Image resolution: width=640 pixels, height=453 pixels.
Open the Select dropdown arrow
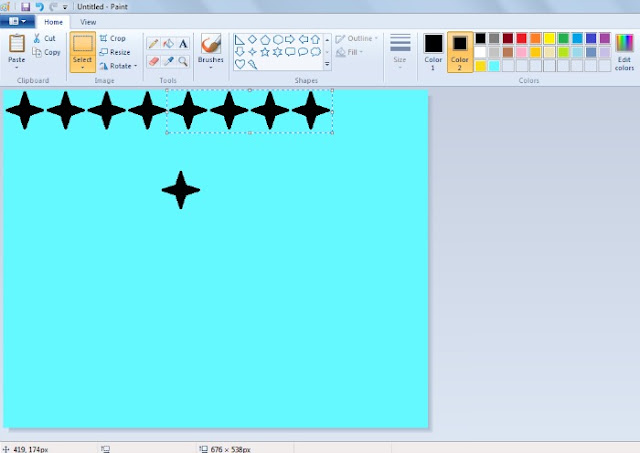pyautogui.click(x=82, y=67)
